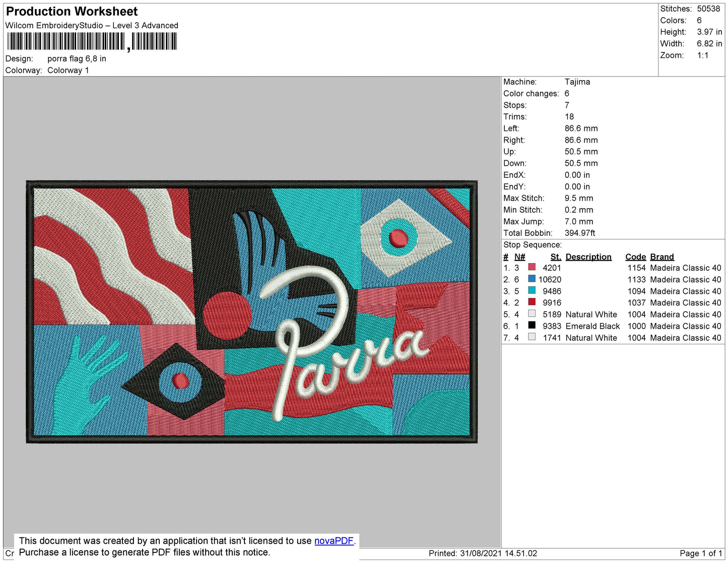Click 'Natural White' in stop row 7
Image resolution: width=728 pixels, height=563 pixels.
[x=591, y=338]
